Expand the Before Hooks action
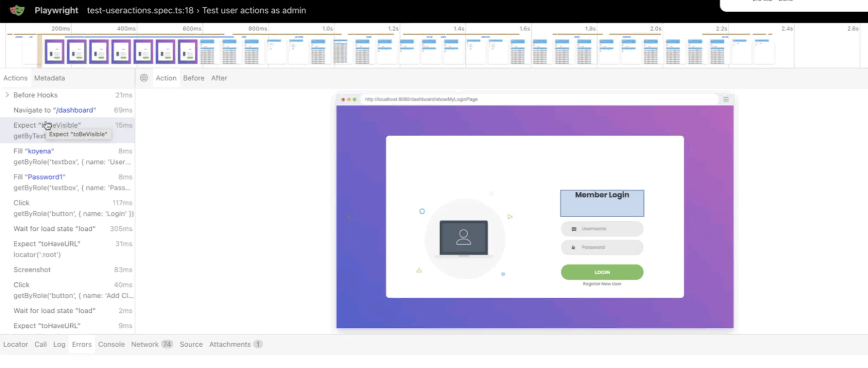 [x=7, y=95]
